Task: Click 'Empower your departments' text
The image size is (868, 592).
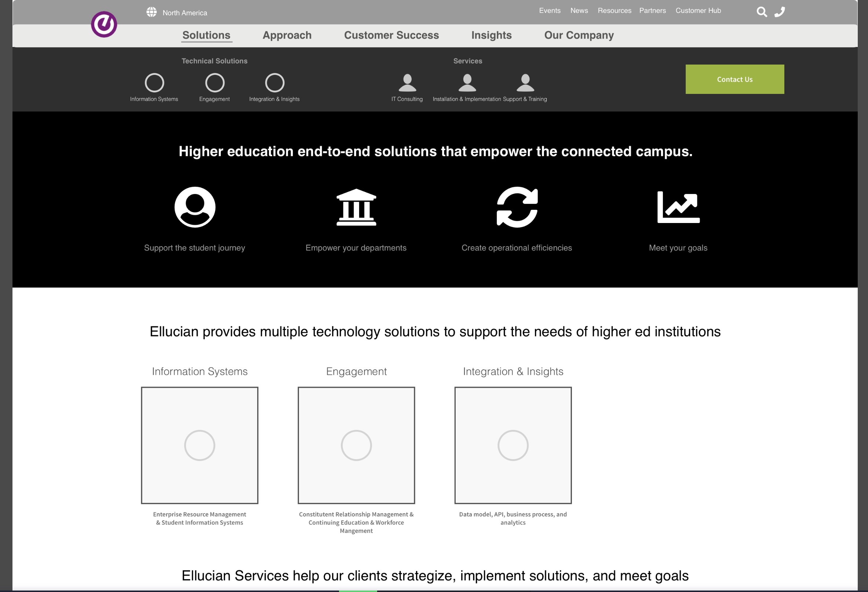Action: pos(356,248)
